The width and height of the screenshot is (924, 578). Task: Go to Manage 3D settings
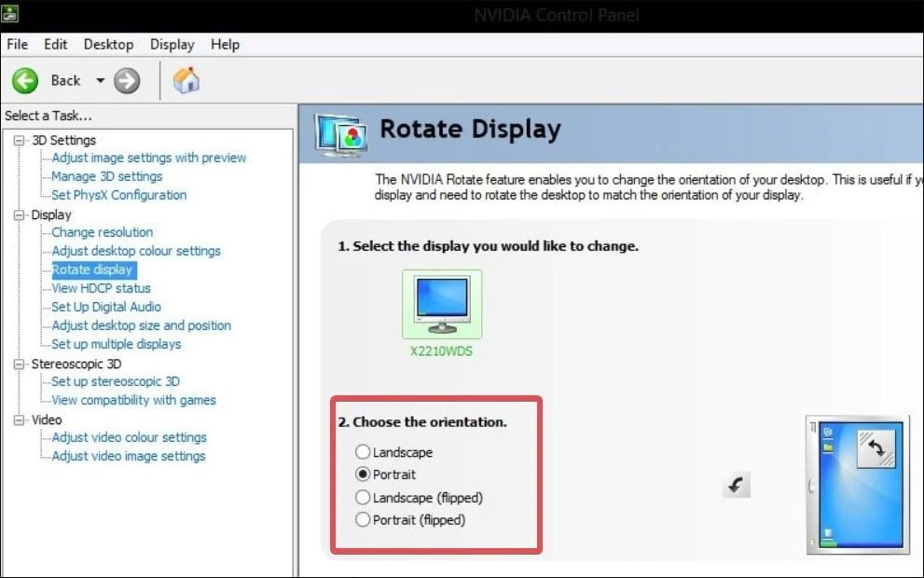[106, 176]
